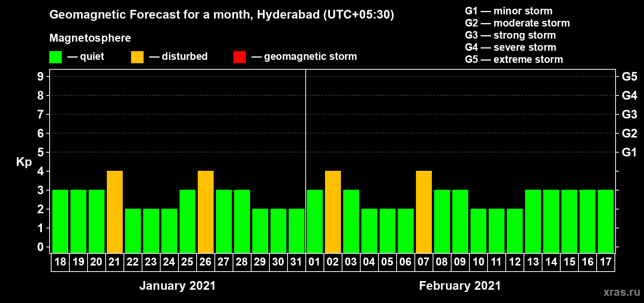Screen dimensions: 644x303
Task: Click the green bar for January 31
Action: pyautogui.click(x=297, y=231)
